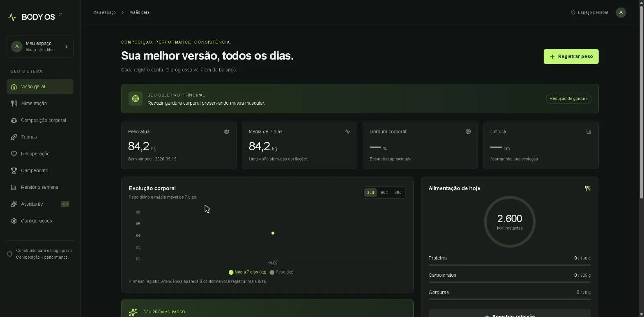
Task: Click the Gorduras progress bar
Action: [510, 299]
